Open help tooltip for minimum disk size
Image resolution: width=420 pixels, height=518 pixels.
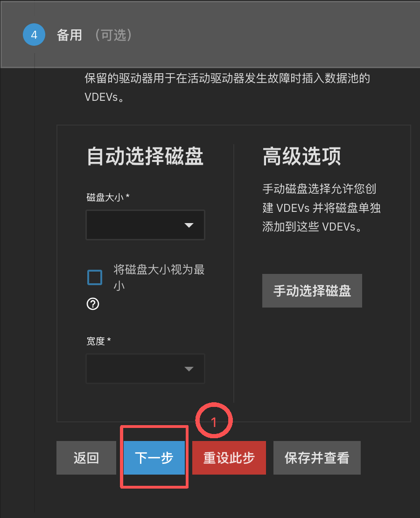point(93,304)
